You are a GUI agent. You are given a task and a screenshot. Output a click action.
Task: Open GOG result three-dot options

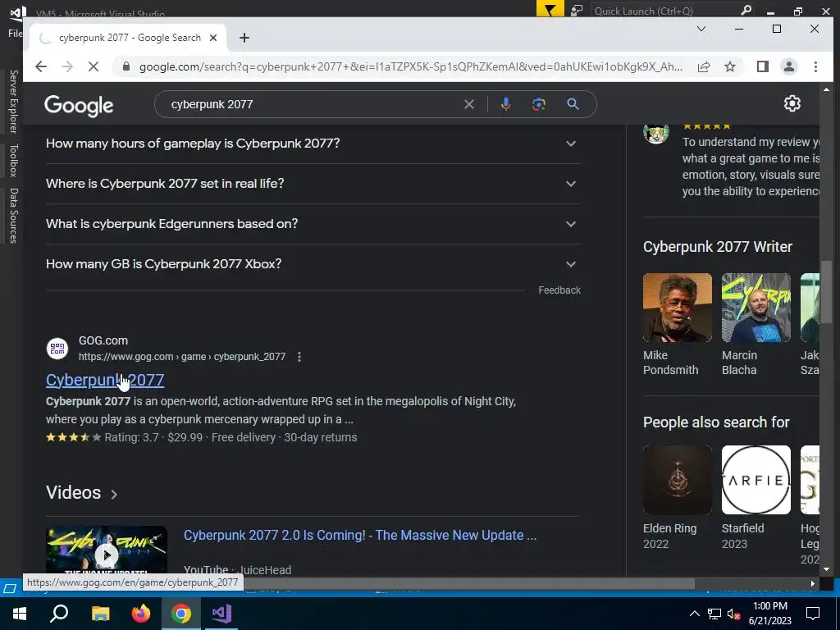point(299,357)
